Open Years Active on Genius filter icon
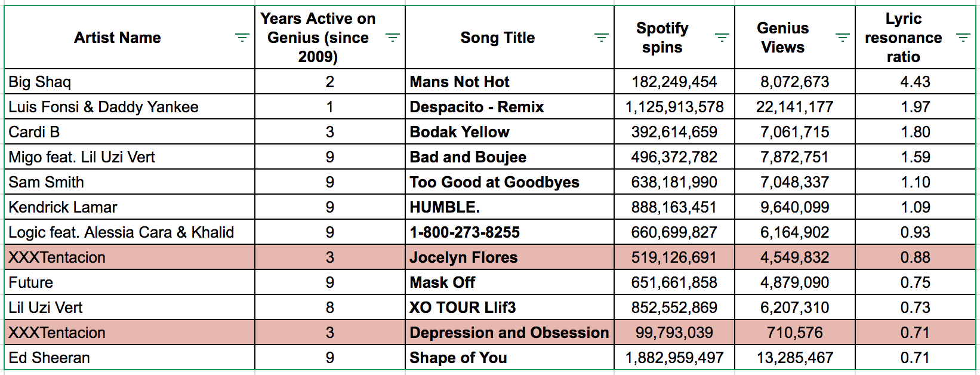 coord(392,38)
